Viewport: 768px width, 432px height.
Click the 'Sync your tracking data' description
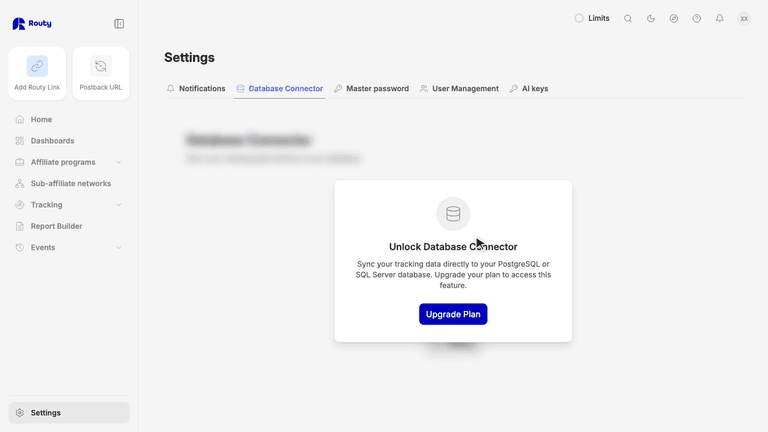click(453, 275)
